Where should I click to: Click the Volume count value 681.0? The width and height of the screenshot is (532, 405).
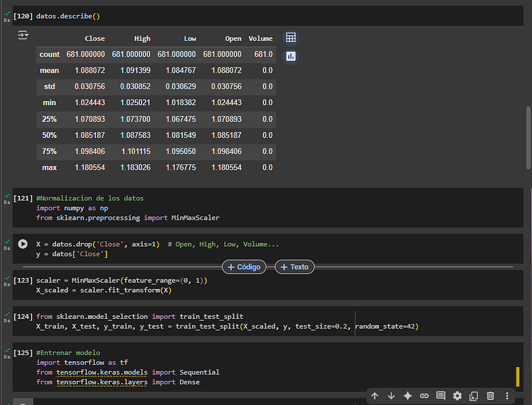[263, 54]
